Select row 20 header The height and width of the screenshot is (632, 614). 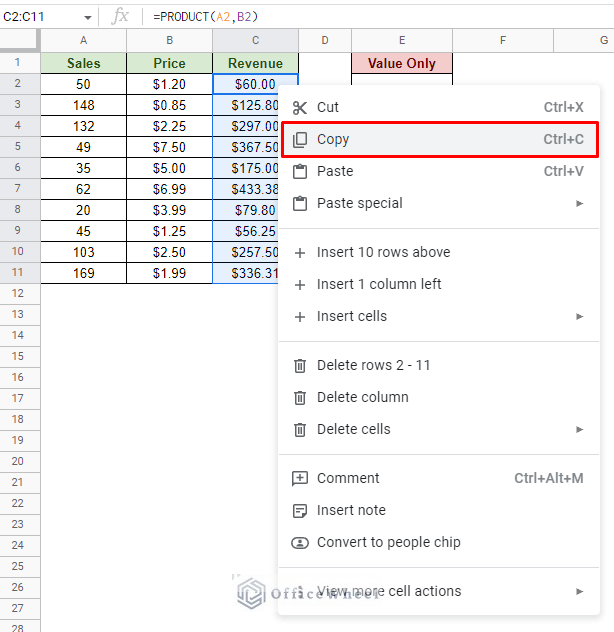pos(20,462)
